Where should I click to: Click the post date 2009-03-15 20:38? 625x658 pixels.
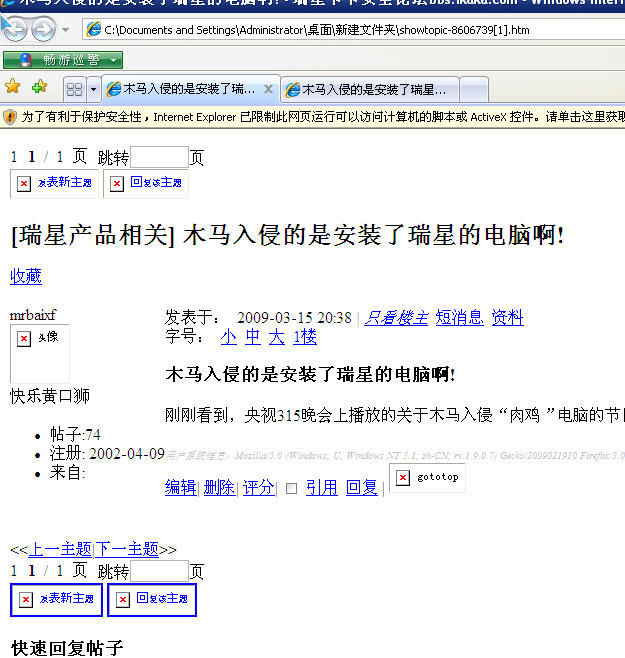(294, 318)
